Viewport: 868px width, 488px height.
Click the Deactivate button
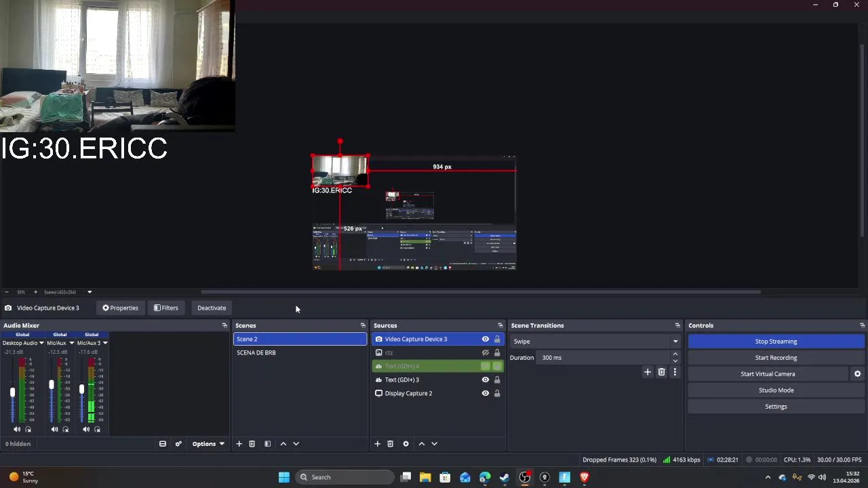[212, 308]
